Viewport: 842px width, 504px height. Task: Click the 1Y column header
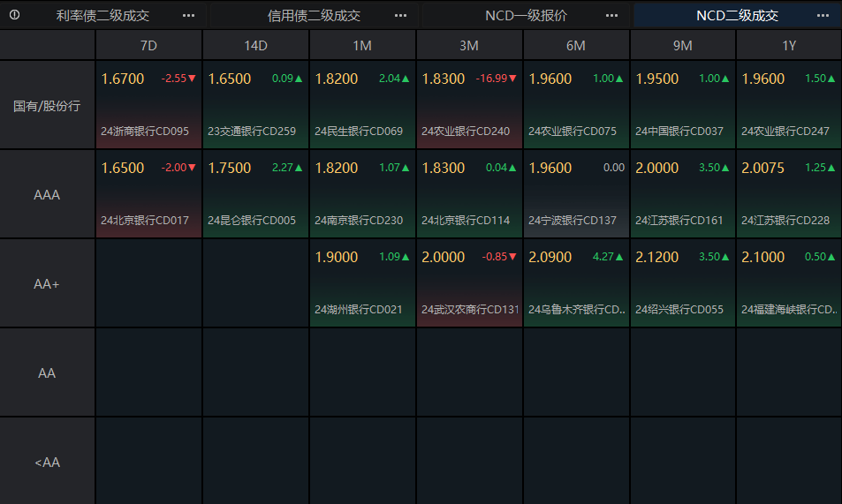[789, 46]
